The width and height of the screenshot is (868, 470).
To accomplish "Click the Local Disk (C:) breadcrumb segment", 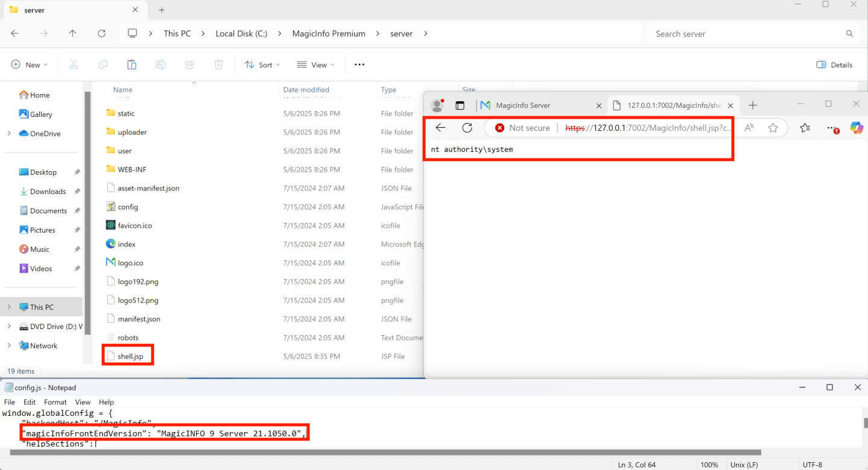I will pos(241,34).
